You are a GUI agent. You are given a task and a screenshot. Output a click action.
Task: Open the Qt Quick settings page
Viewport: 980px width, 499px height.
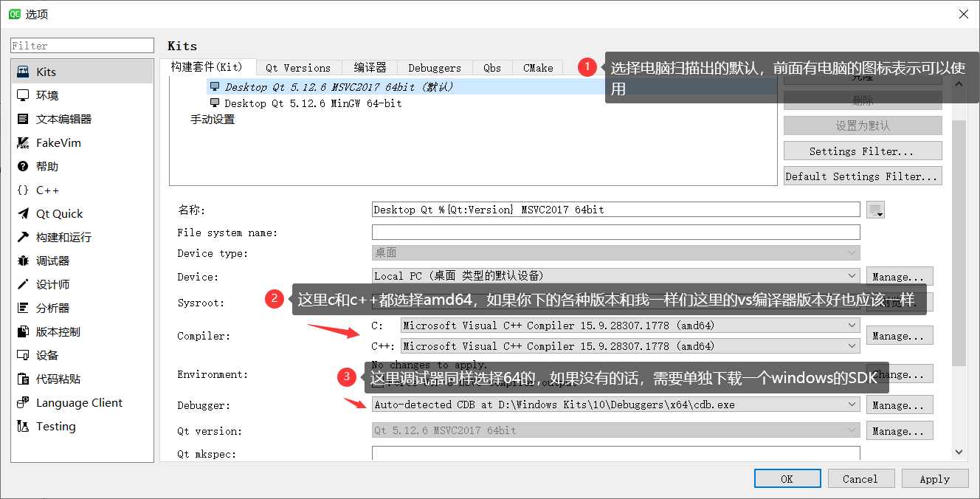57,213
